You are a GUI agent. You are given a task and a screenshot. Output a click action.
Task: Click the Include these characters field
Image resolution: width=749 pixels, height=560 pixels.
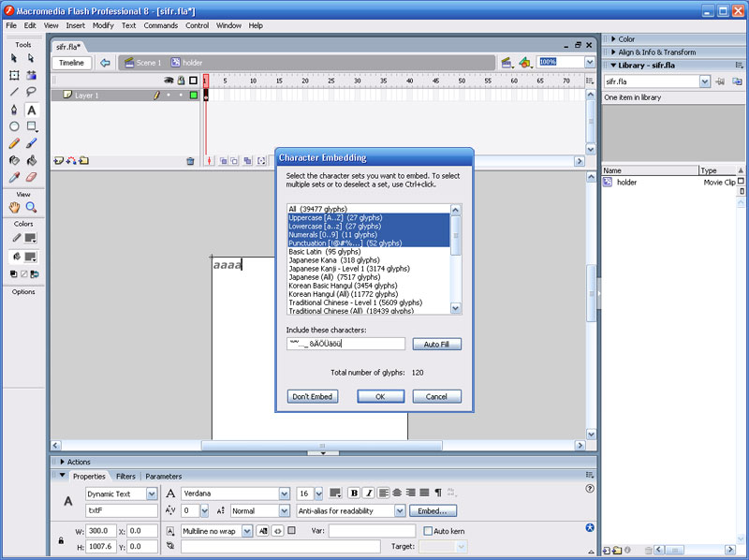pos(345,344)
